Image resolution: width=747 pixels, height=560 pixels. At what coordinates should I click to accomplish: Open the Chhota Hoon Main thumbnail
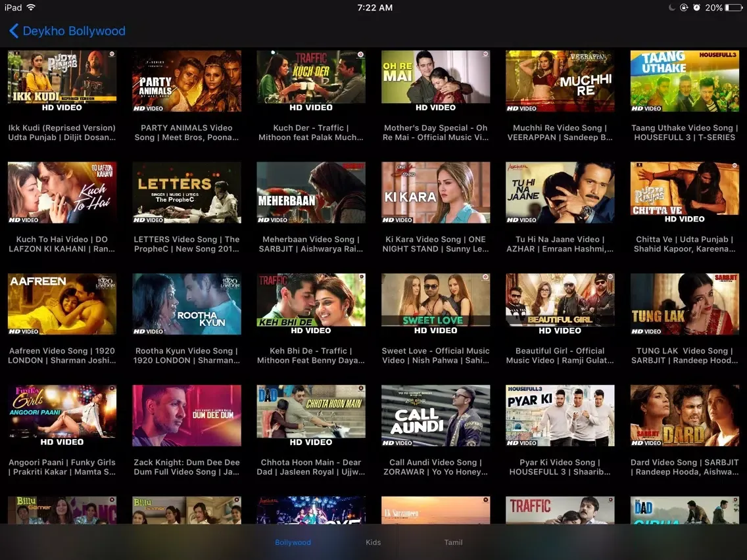(311, 415)
